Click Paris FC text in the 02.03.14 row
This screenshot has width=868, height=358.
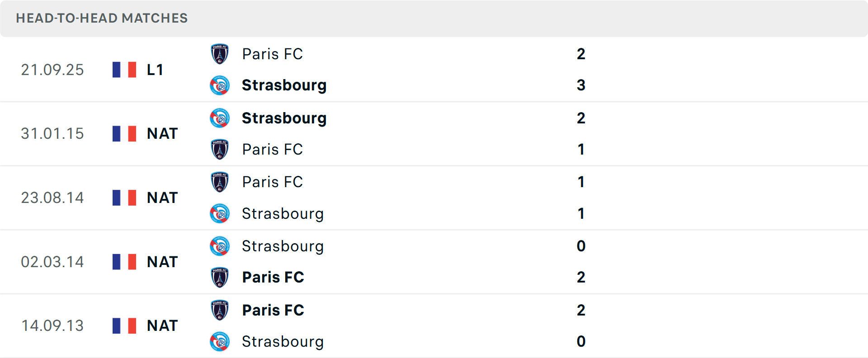click(273, 277)
